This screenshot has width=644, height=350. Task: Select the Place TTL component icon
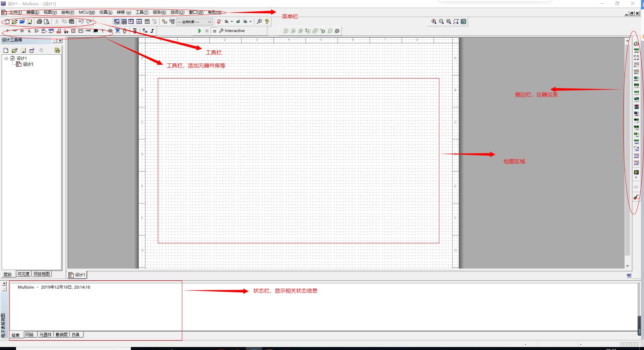[44, 31]
